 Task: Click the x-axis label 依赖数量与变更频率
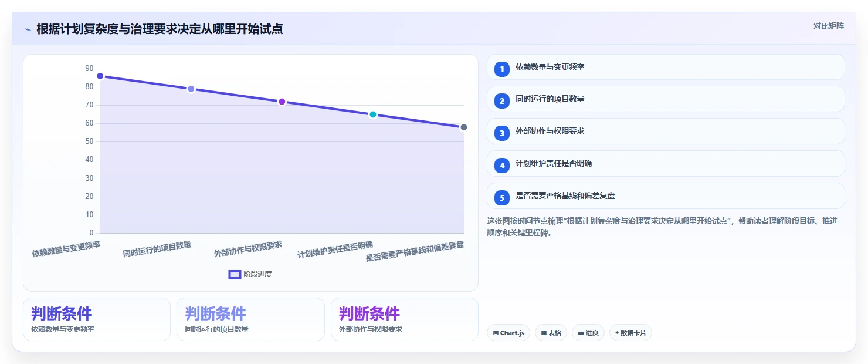point(66,250)
